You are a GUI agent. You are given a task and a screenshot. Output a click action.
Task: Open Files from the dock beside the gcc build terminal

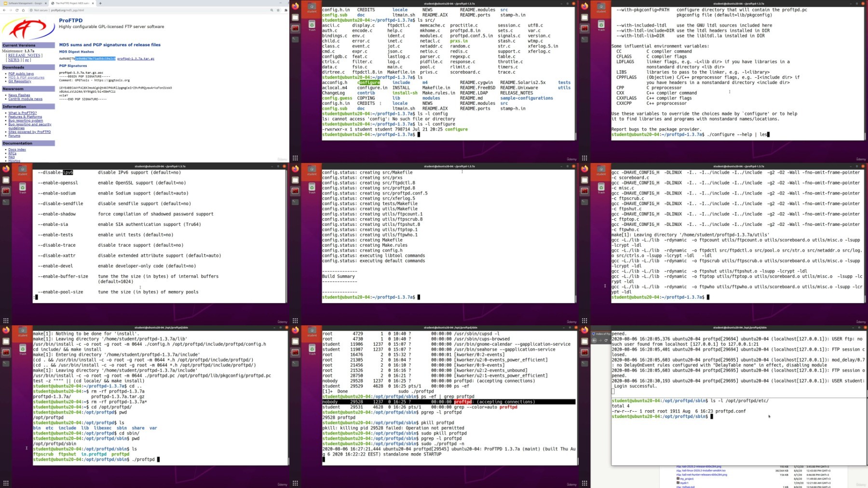(x=585, y=180)
